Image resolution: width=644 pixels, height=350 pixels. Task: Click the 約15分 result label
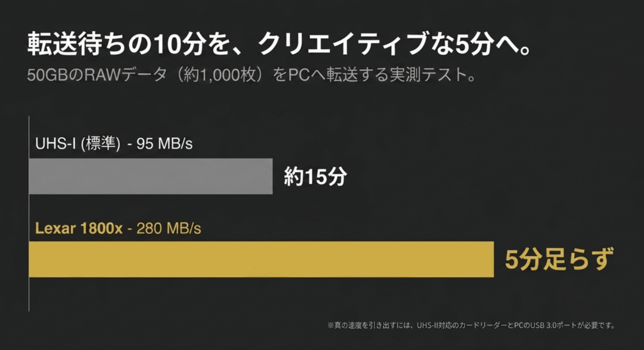pyautogui.click(x=316, y=176)
